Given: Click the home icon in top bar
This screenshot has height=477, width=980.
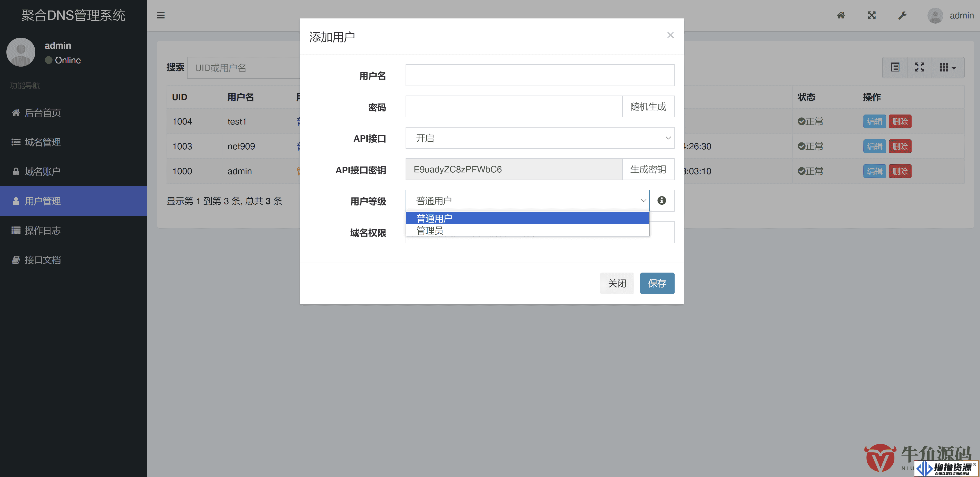Looking at the screenshot, I should tap(841, 16).
